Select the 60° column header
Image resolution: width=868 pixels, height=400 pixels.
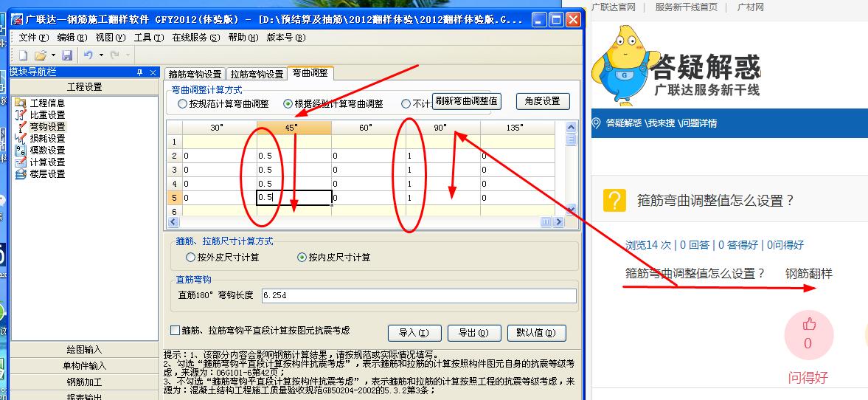(x=368, y=128)
